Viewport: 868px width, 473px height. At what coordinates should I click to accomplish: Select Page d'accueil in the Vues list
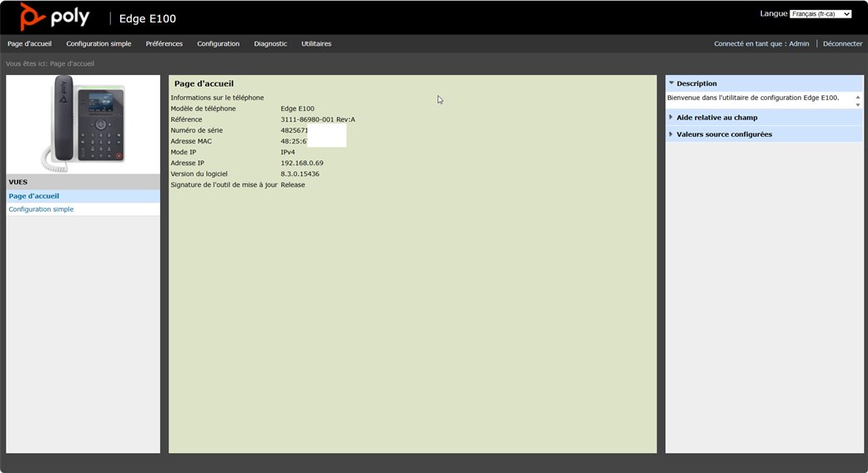click(33, 196)
